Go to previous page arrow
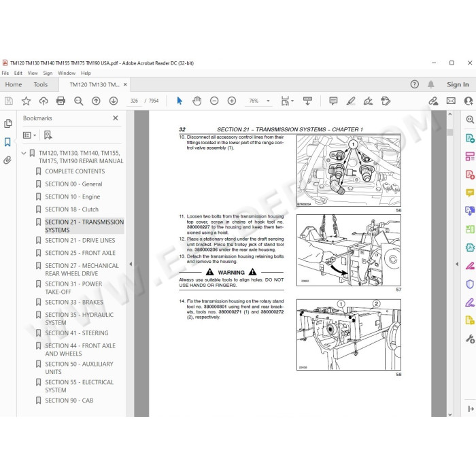The width and height of the screenshot is (476, 476). [96, 101]
